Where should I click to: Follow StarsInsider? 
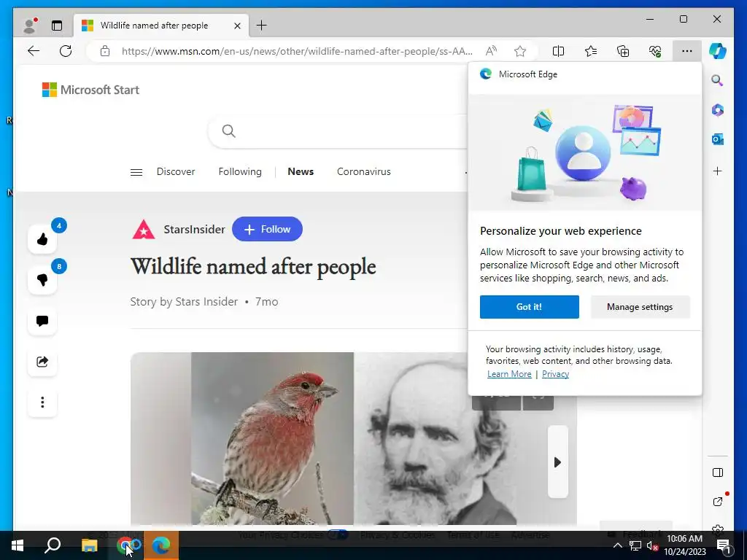coord(267,229)
